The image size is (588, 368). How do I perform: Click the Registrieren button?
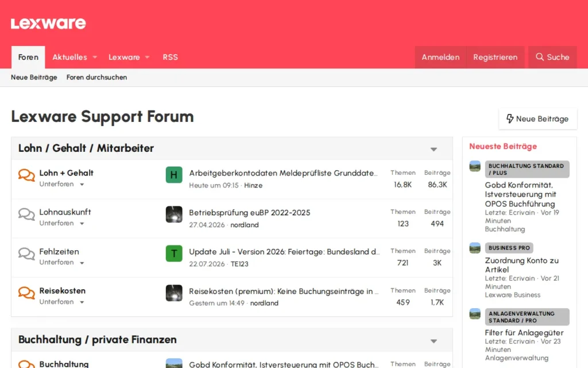496,57
